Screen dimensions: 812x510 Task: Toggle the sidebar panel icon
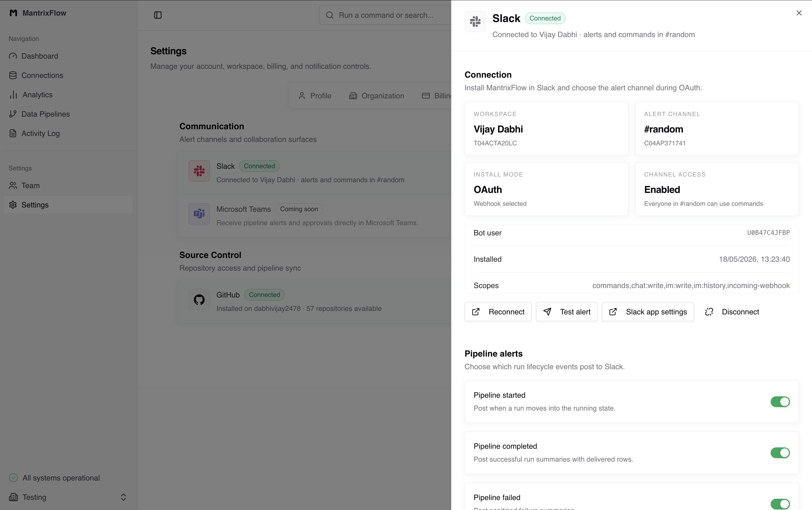pyautogui.click(x=158, y=15)
